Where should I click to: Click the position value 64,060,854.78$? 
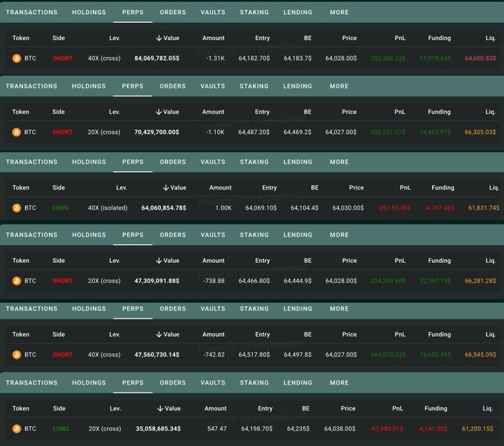pos(164,208)
